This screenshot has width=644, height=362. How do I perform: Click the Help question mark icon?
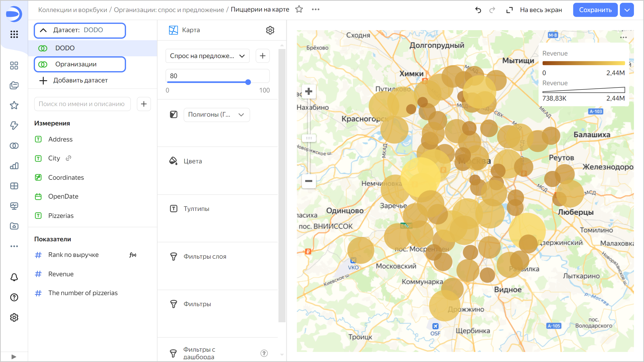coord(14,297)
